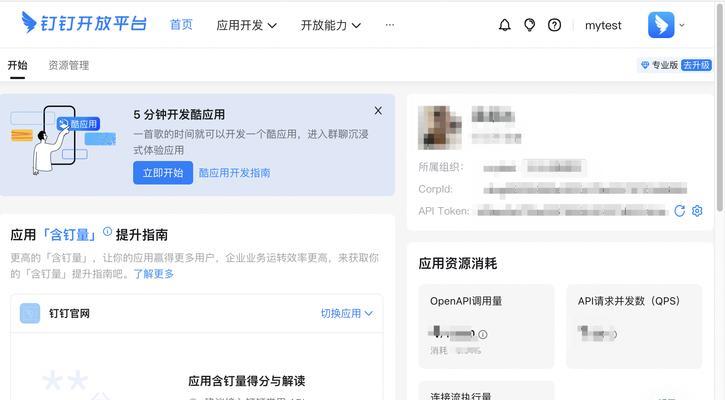Click the 去升级 upgrade button
This screenshot has height=400, width=725.
pyautogui.click(x=696, y=65)
